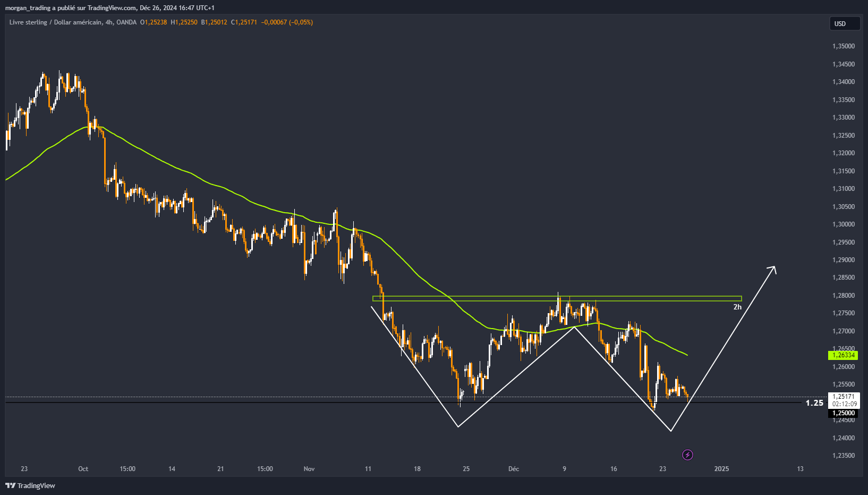Click the high value H1,25250 in header
The image size is (868, 495).
coord(184,22)
